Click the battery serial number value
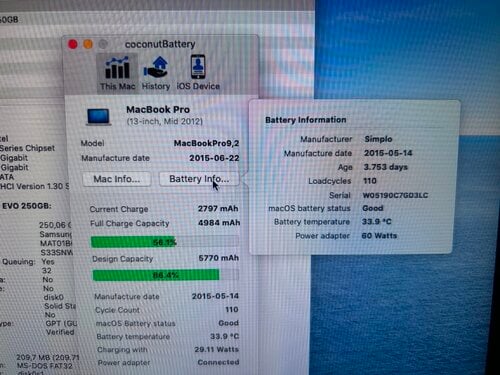Viewport: 500px width, 375px height. 395,195
